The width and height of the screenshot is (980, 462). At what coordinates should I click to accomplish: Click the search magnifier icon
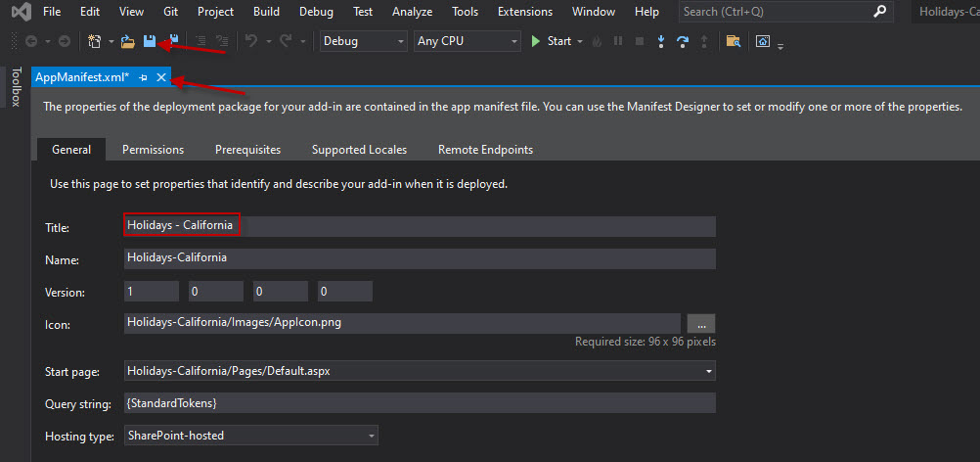[880, 11]
